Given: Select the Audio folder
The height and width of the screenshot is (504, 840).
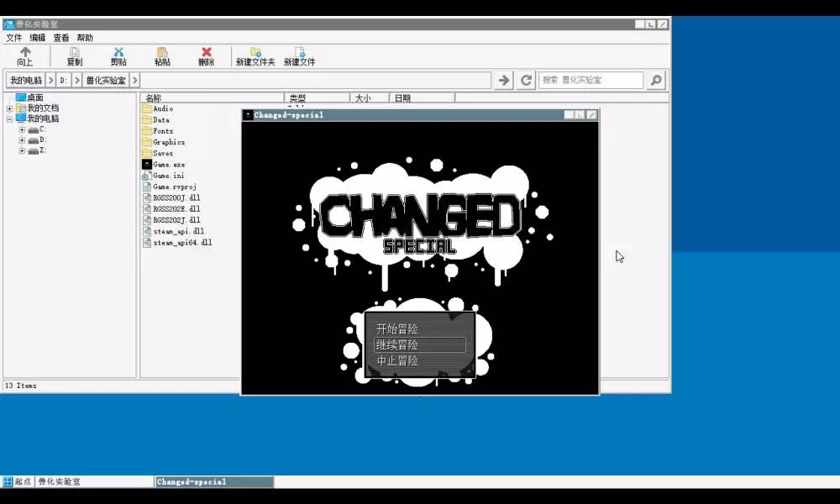Looking at the screenshot, I should [158, 108].
